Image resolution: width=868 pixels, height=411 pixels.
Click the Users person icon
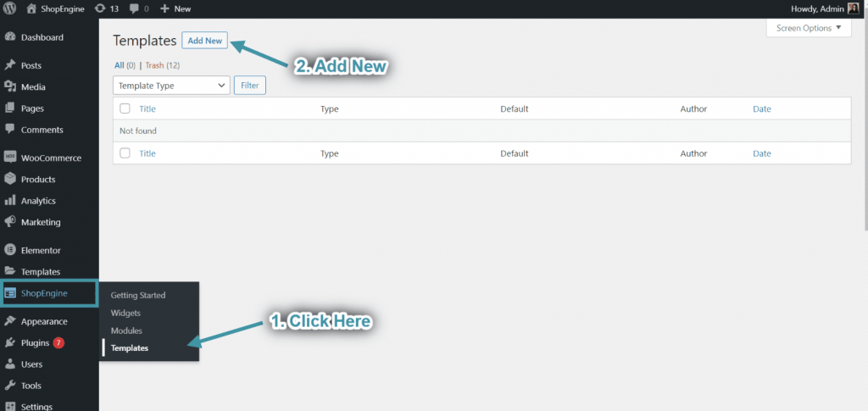click(x=10, y=364)
